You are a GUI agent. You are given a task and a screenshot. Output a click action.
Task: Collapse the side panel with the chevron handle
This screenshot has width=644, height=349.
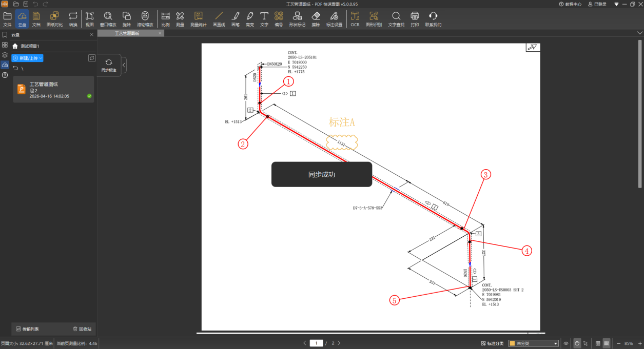[124, 65]
